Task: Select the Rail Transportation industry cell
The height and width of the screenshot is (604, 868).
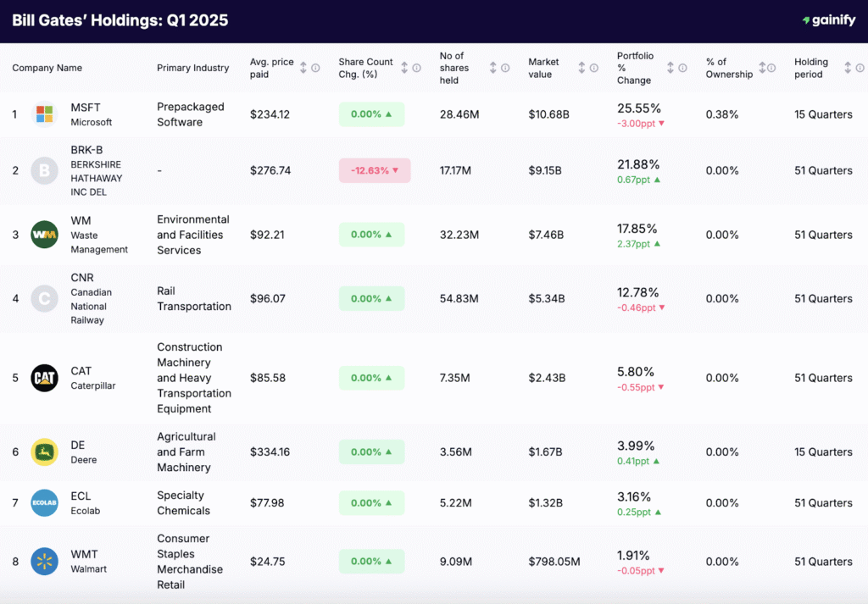Action: tap(194, 299)
